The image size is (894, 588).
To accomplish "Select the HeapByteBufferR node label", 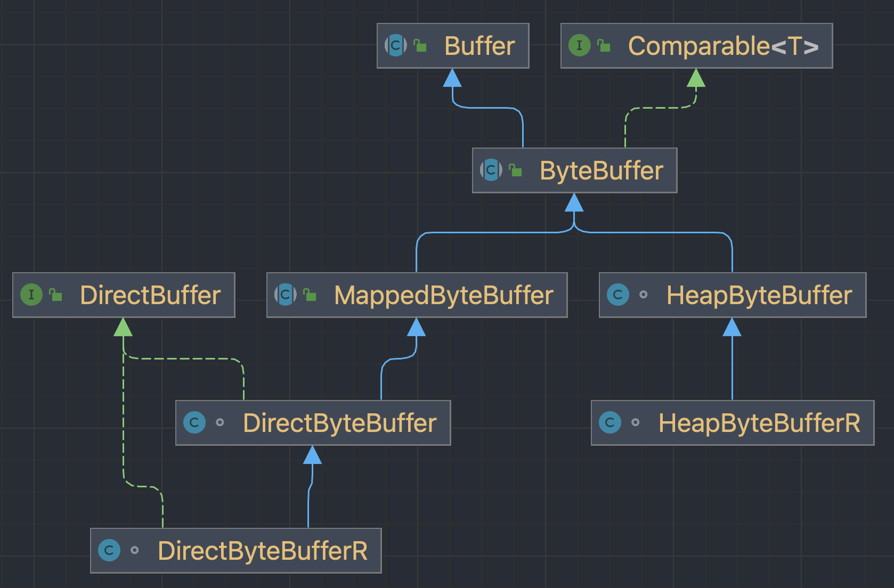I will 759,423.
